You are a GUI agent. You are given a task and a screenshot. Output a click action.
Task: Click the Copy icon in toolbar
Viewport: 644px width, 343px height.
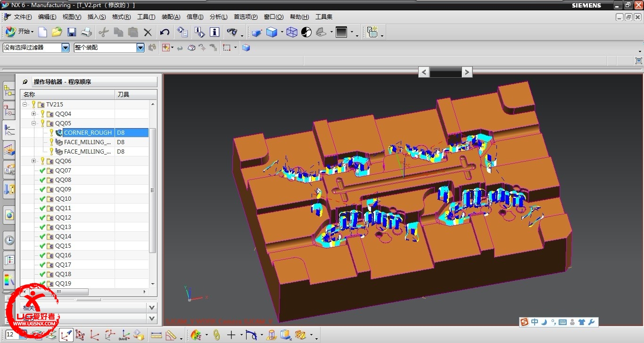pos(118,32)
